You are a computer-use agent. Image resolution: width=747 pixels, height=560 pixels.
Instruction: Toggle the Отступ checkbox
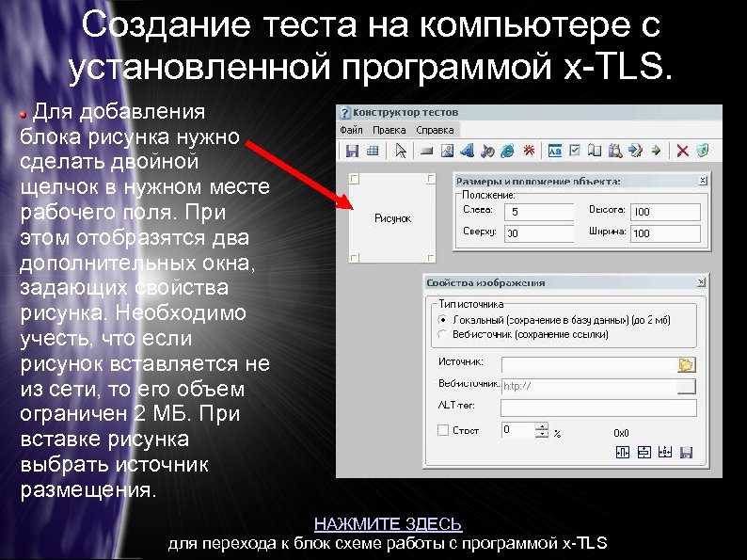pos(443,430)
